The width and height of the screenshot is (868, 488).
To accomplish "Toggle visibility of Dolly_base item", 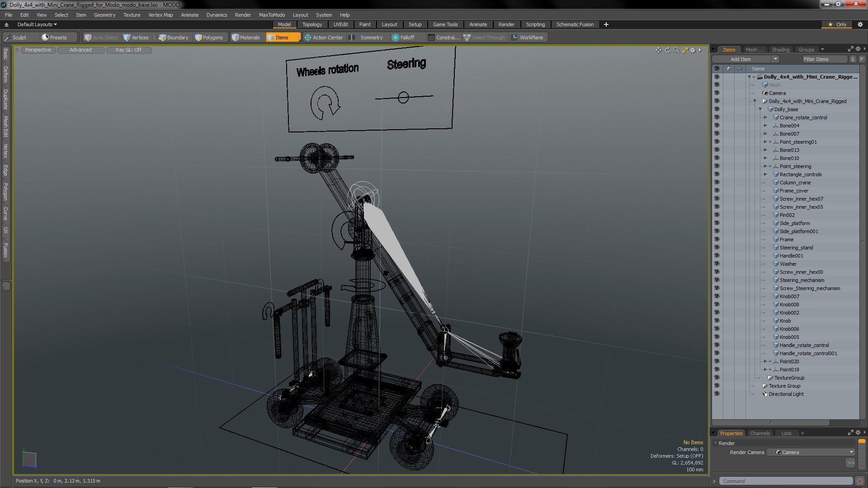I will click(717, 109).
